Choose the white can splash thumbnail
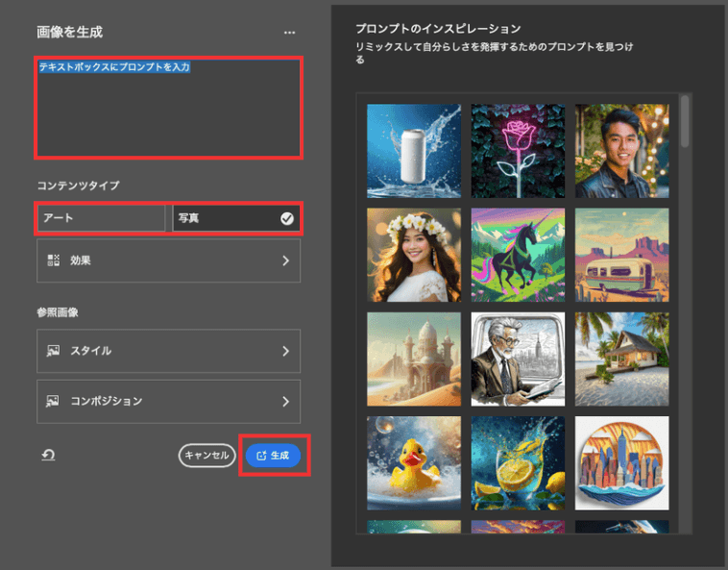 pyautogui.click(x=414, y=150)
